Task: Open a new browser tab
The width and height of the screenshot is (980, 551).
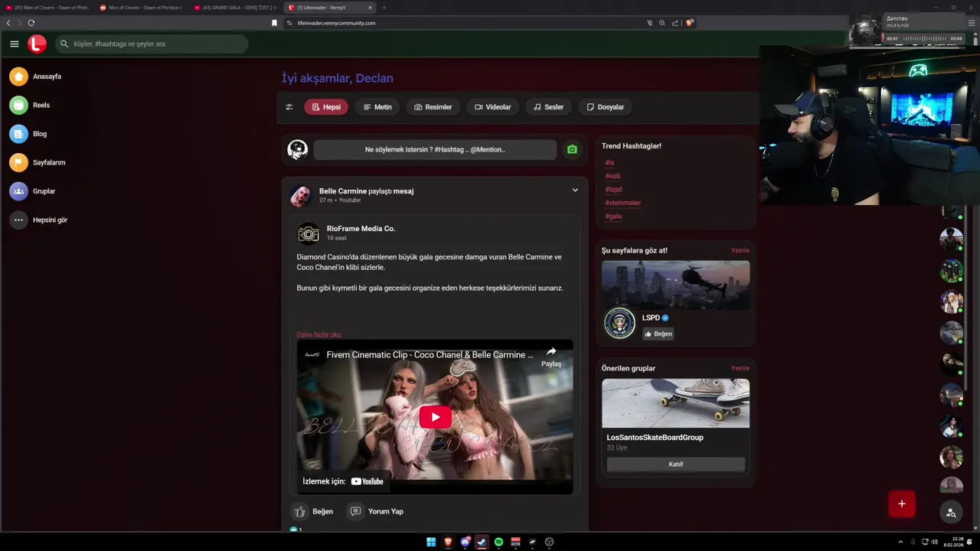Action: 384,8
